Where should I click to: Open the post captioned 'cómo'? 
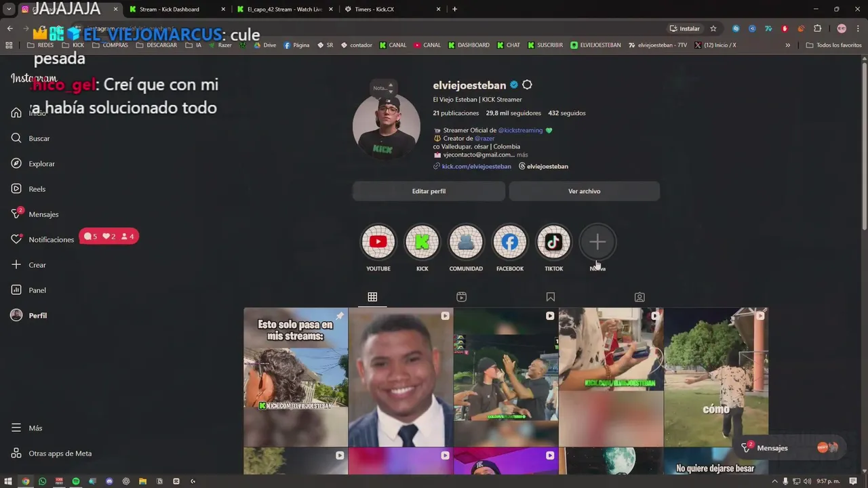coord(716,378)
